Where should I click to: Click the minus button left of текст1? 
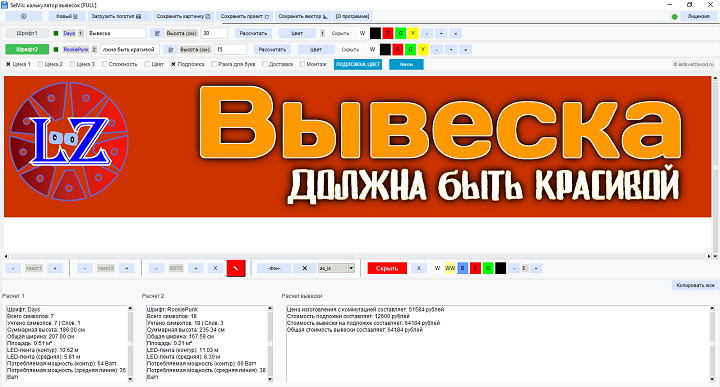13,268
